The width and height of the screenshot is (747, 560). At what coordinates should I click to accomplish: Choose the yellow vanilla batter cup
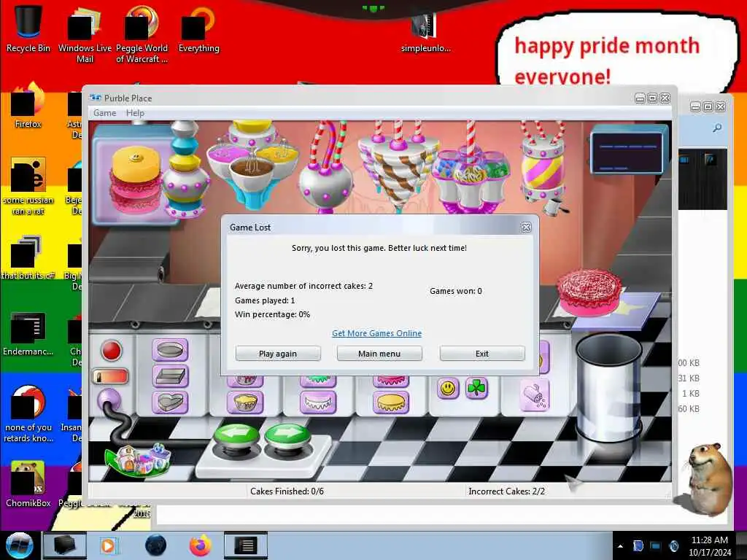[245, 402]
